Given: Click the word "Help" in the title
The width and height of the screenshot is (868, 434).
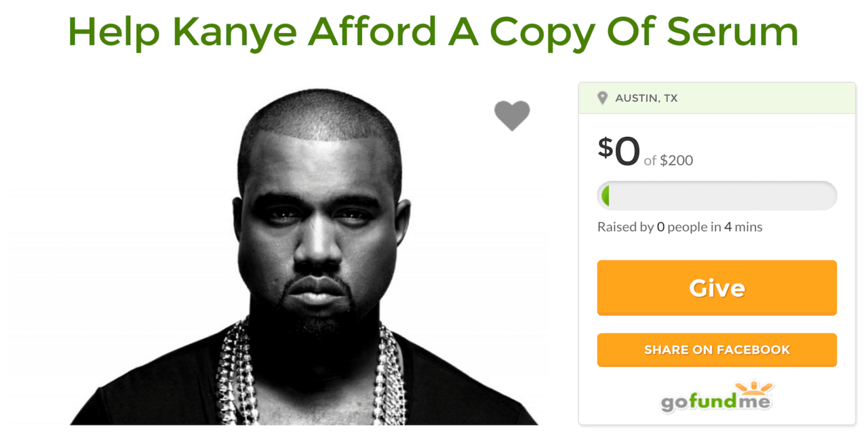Looking at the screenshot, I should pyautogui.click(x=114, y=31).
